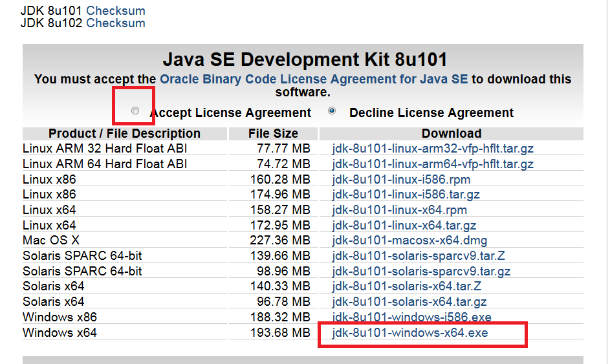Viewport: 610px width, 364px height.
Task: Download jdk-8u101-linux-i586.tar.gz
Action: pos(406,194)
